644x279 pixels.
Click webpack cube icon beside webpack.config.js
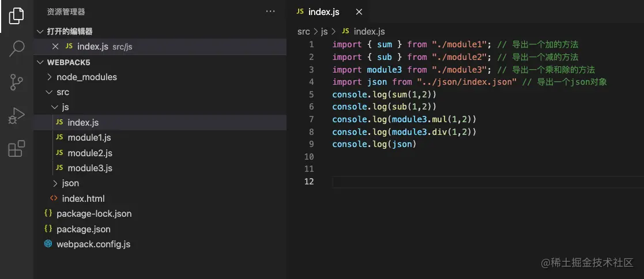pos(48,244)
